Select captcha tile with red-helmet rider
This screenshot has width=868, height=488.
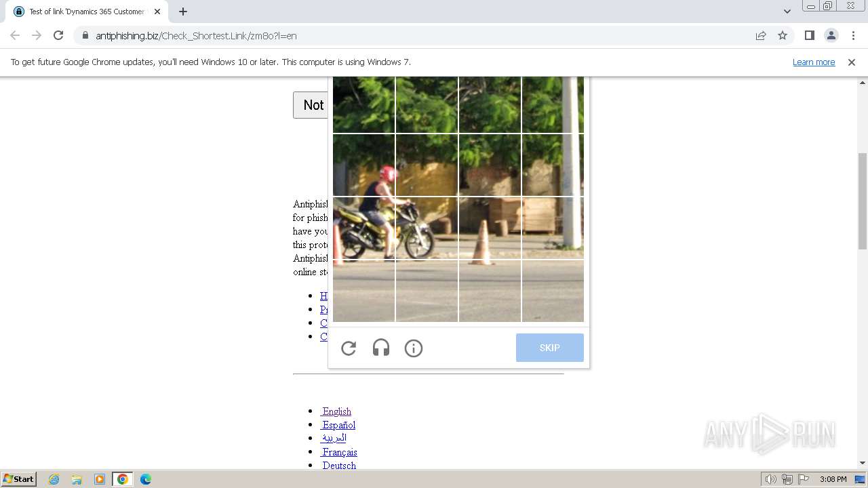tap(364, 165)
